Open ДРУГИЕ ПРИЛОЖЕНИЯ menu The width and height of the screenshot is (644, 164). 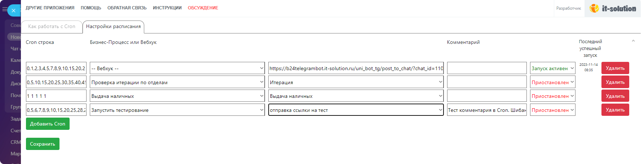[x=50, y=8]
